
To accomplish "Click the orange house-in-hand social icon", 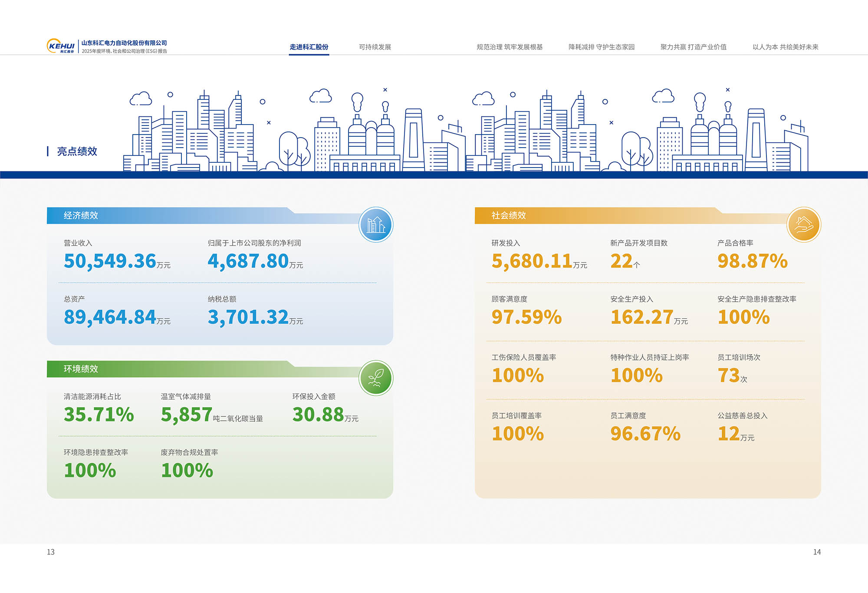I will point(803,224).
